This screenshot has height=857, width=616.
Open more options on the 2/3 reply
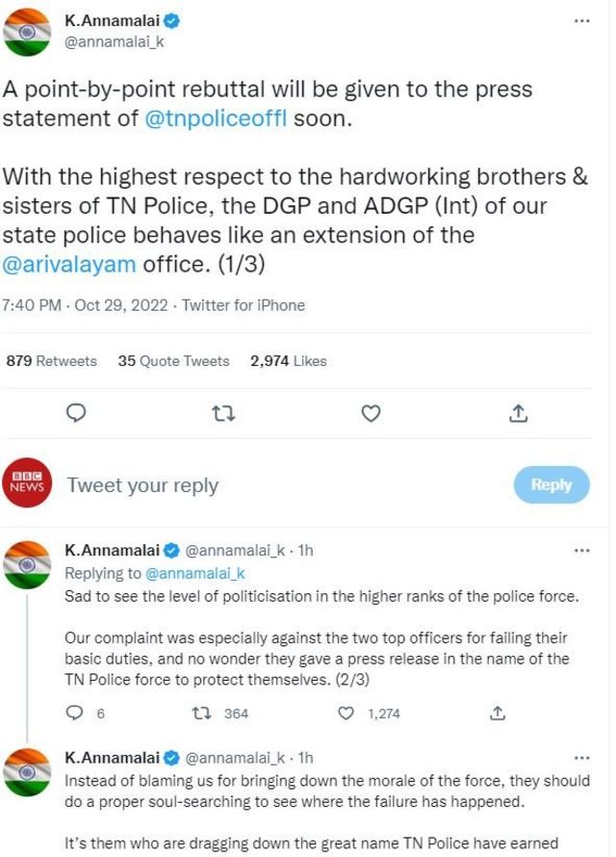[581, 551]
